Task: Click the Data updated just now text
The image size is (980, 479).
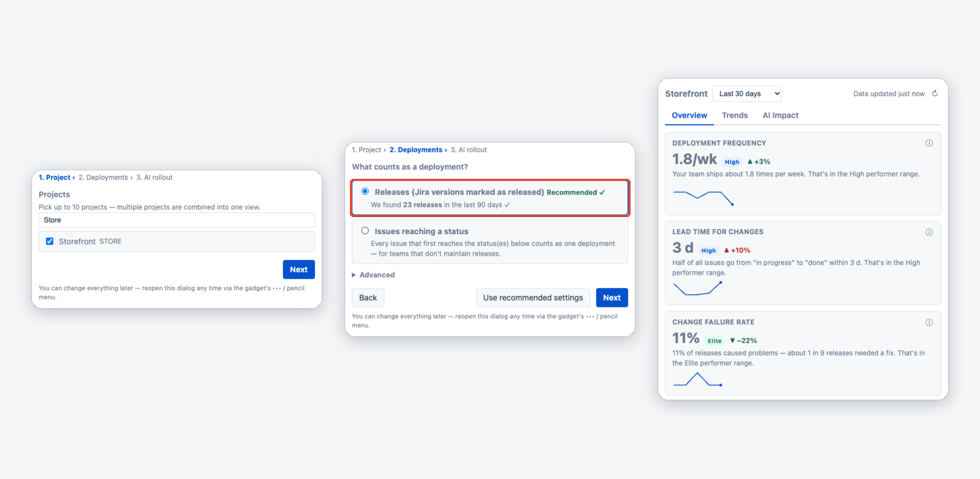Action: point(889,94)
